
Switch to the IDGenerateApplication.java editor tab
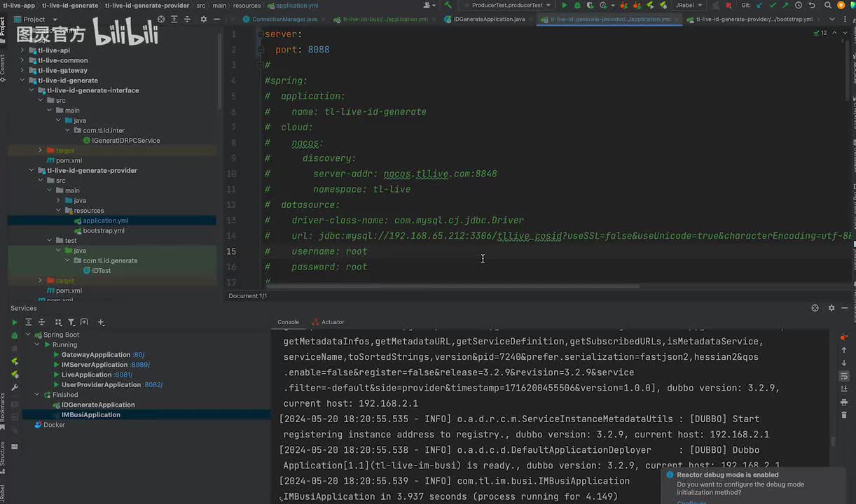tap(489, 20)
